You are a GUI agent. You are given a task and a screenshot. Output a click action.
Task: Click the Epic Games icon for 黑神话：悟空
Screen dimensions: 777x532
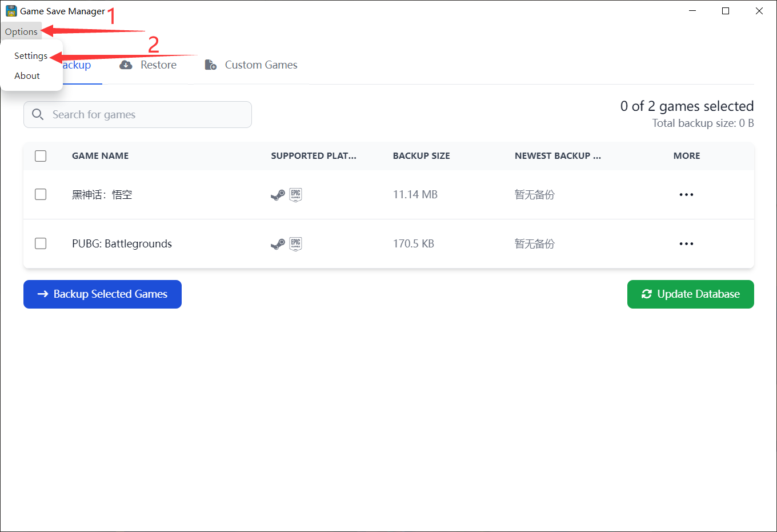(x=295, y=195)
